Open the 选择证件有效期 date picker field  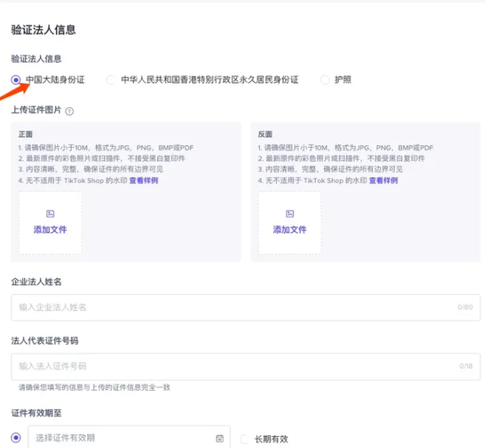[119, 438]
